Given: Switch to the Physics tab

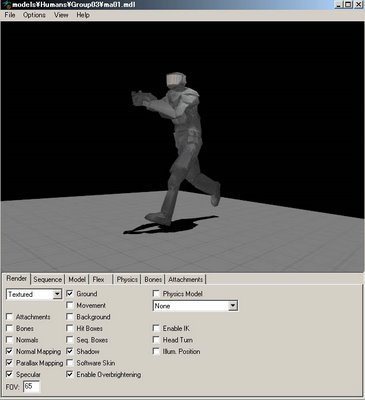Looking at the screenshot, I should 127,280.
